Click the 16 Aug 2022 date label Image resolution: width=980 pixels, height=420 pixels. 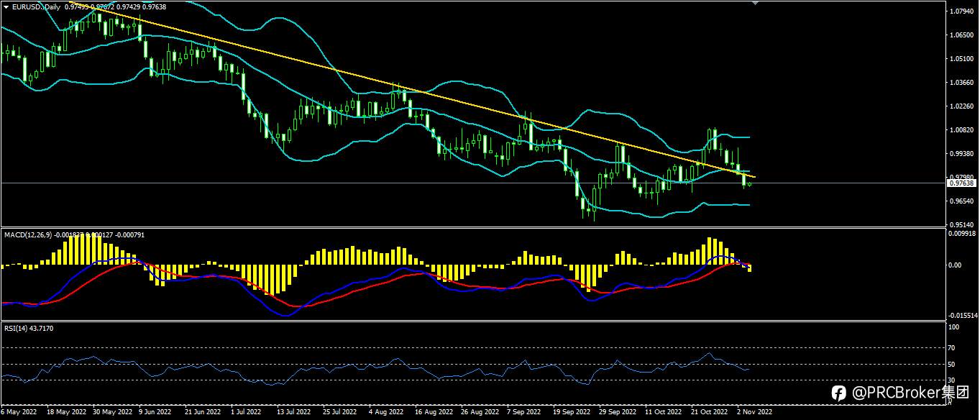pyautogui.click(x=433, y=413)
